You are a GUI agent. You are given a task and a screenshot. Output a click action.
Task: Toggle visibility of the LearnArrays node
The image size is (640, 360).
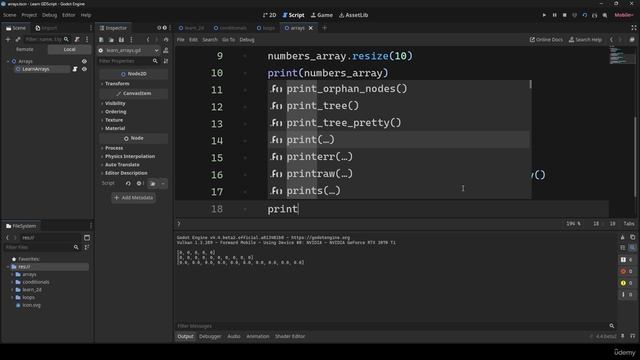pos(84,69)
